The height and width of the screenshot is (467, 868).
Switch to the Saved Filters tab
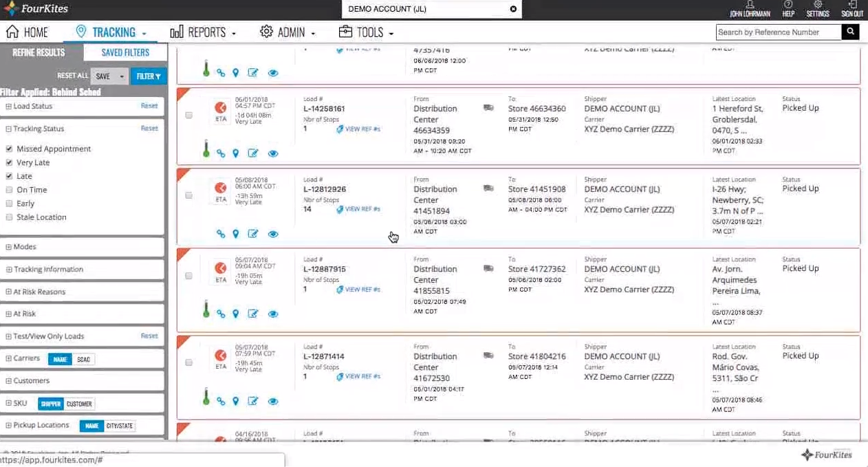(125, 52)
